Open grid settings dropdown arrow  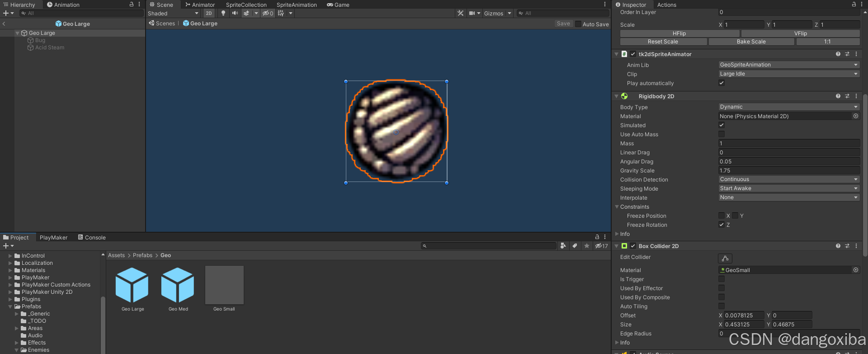pos(291,13)
